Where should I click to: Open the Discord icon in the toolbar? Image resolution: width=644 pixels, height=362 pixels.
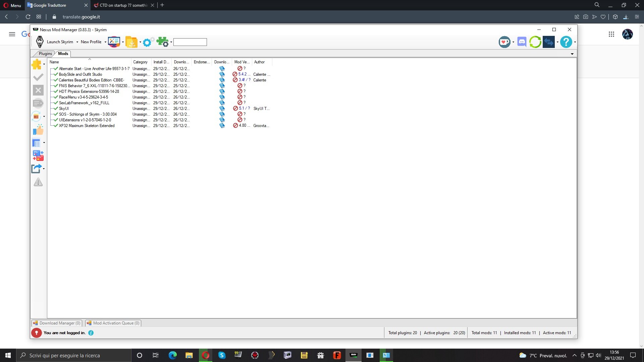[522, 42]
